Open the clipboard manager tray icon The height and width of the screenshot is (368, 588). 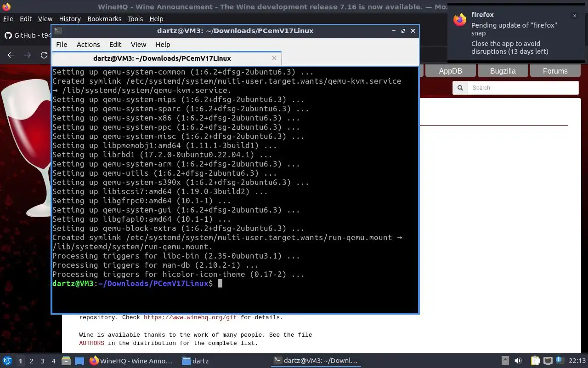(535, 361)
